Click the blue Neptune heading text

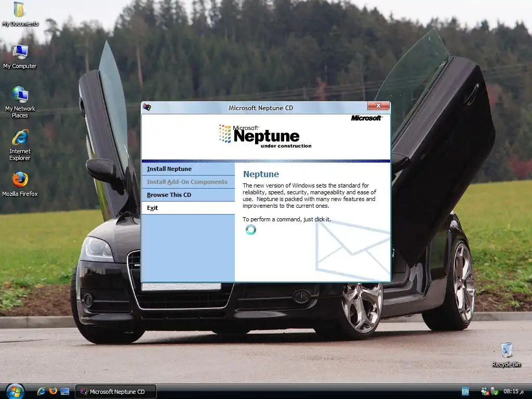click(261, 174)
